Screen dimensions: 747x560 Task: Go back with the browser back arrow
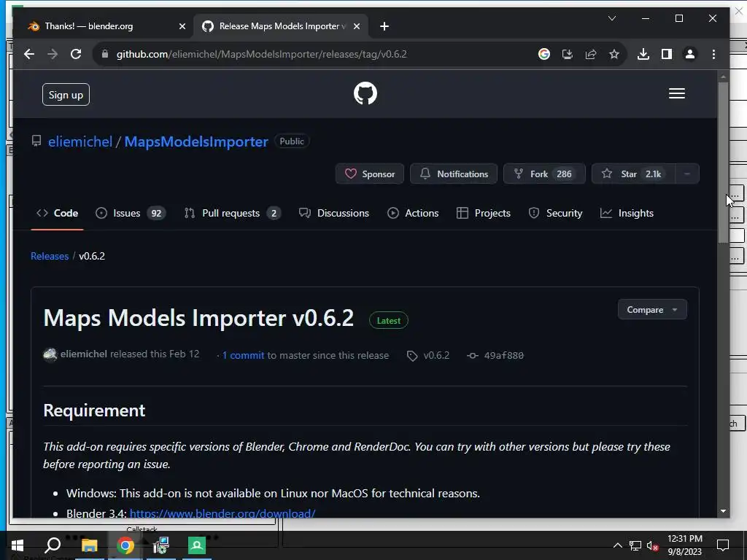29,54
